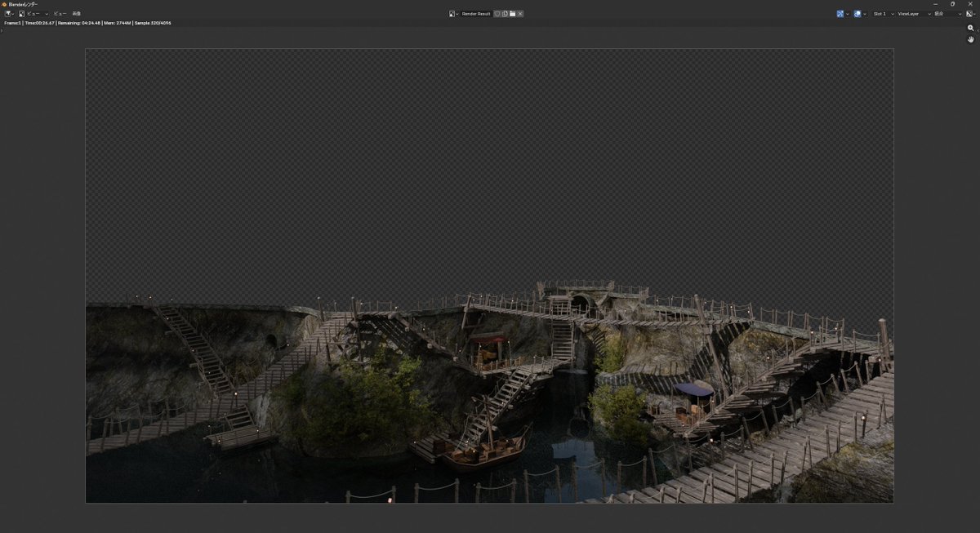Click the Mem: 2744M status text
This screenshot has height=533, width=980.
pos(118,23)
